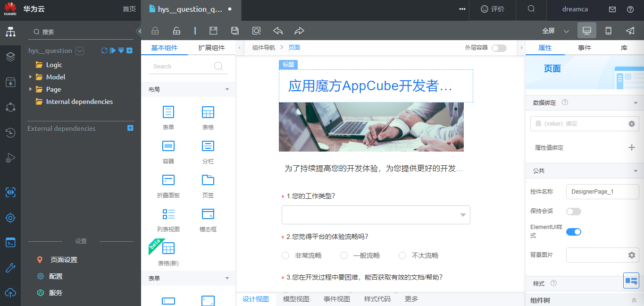The width and height of the screenshot is (644, 306).
Task: Collapse the 布局 component section
Action: point(227,89)
